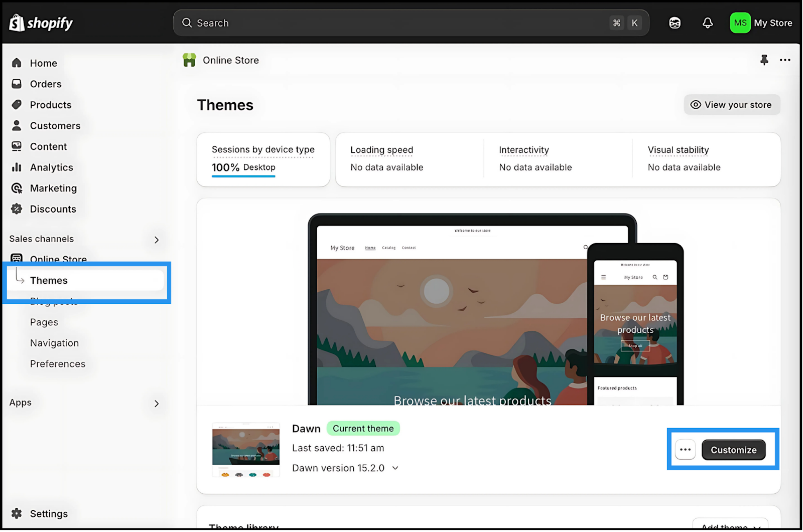Open Preferences under Online Store
The image size is (803, 532).
(58, 364)
